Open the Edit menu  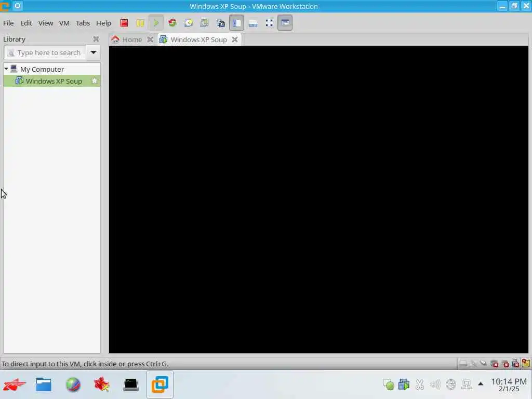(x=26, y=23)
